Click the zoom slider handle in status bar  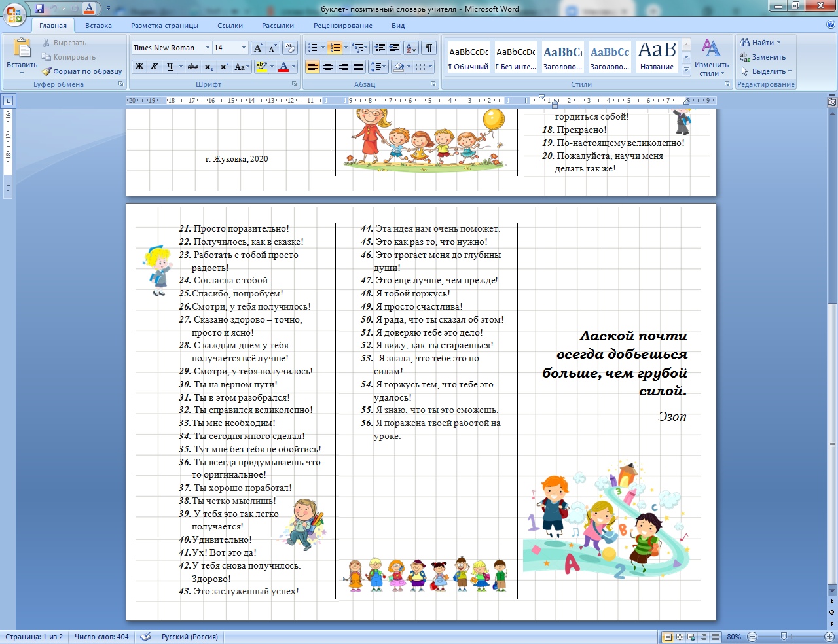pyautogui.click(x=784, y=637)
